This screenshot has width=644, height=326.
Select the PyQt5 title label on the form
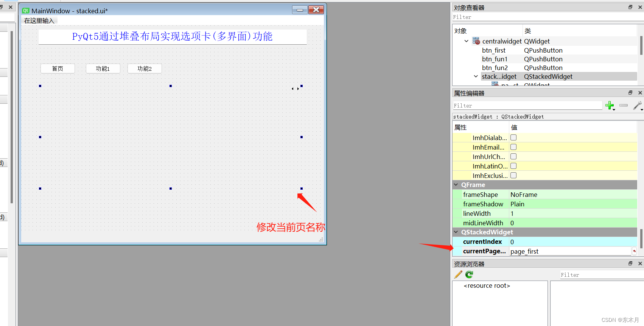pos(173,36)
